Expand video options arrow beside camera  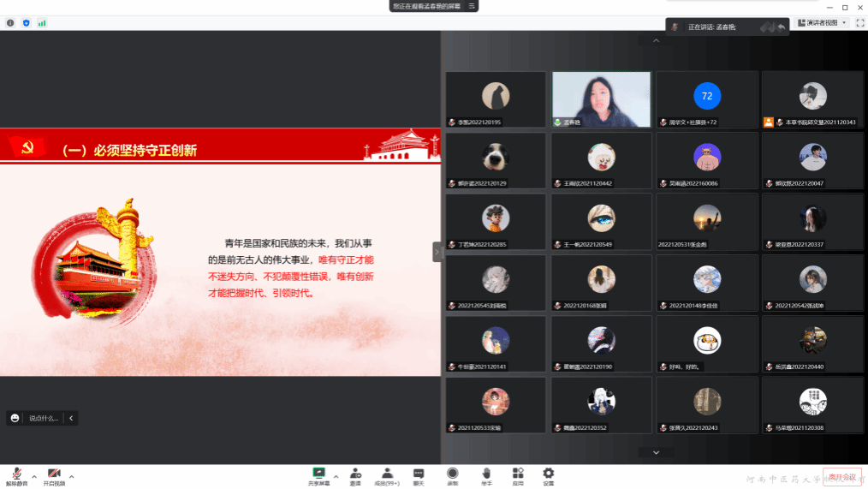(72, 476)
